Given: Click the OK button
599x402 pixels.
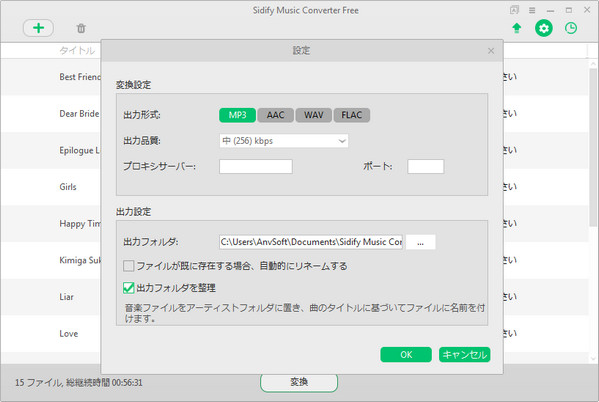Looking at the screenshot, I should click(x=406, y=355).
